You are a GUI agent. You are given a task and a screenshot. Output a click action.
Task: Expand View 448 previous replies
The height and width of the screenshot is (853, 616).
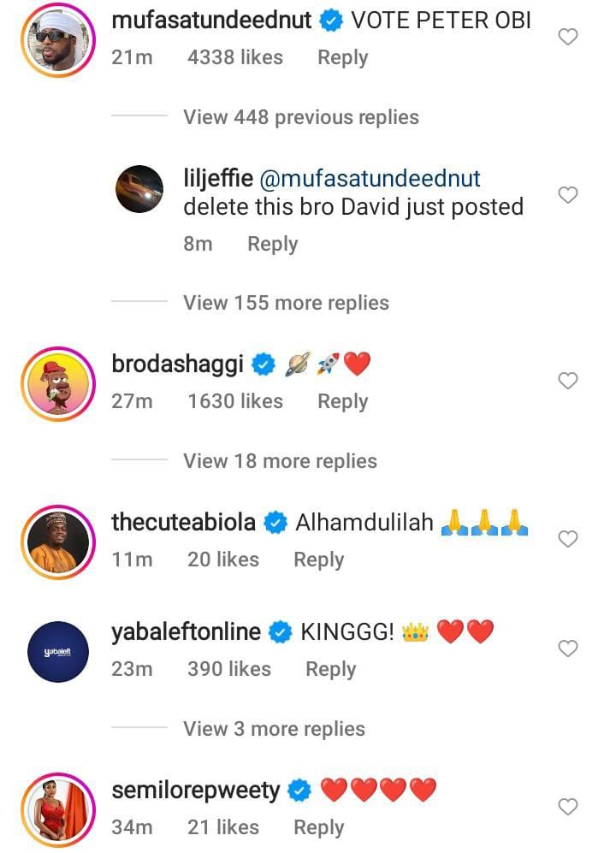tap(300, 117)
